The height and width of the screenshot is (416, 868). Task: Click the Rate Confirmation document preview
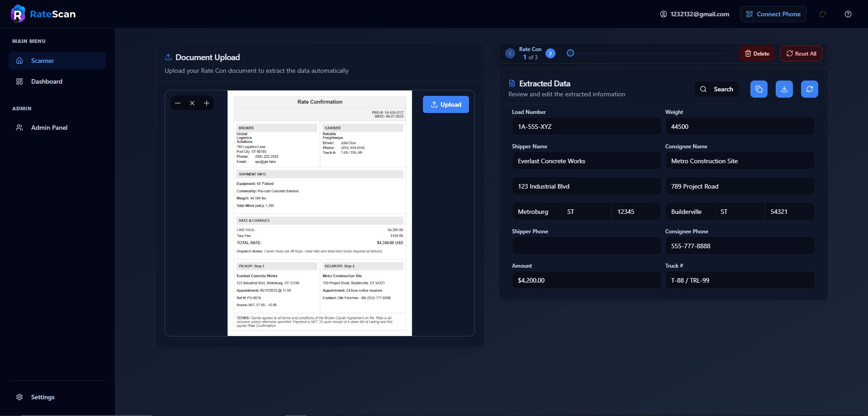pos(320,213)
